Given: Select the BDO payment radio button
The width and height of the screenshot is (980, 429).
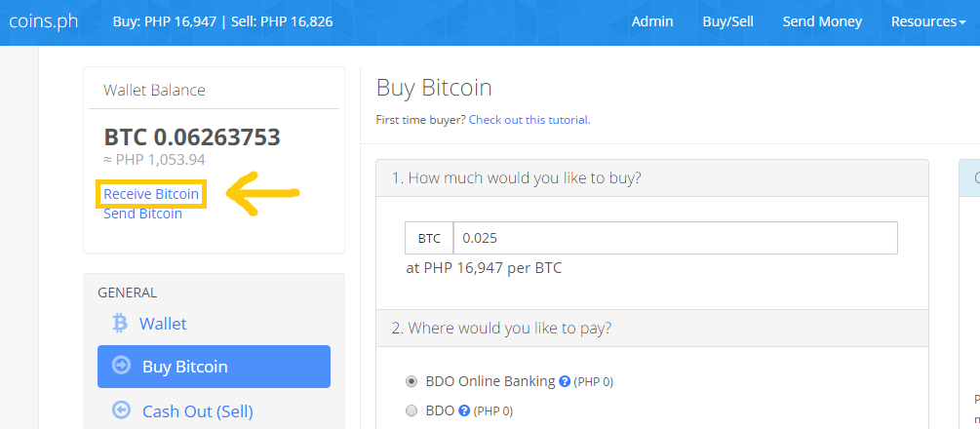Looking at the screenshot, I should [412, 410].
